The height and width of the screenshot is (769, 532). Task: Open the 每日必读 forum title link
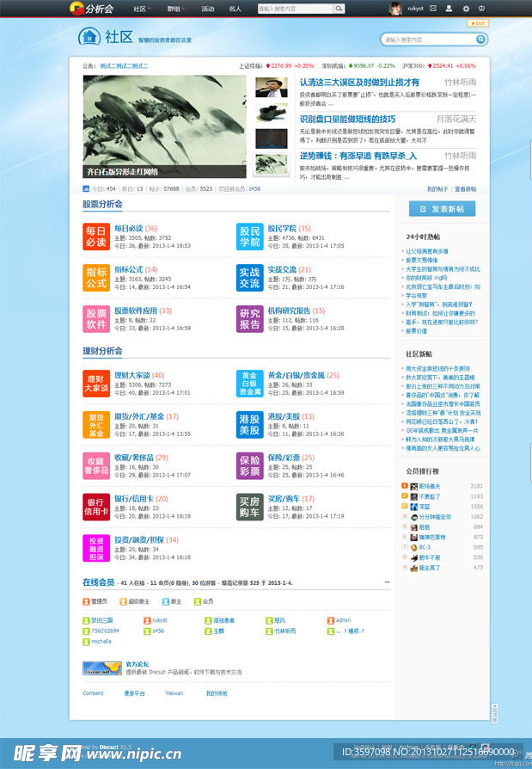pos(129,228)
